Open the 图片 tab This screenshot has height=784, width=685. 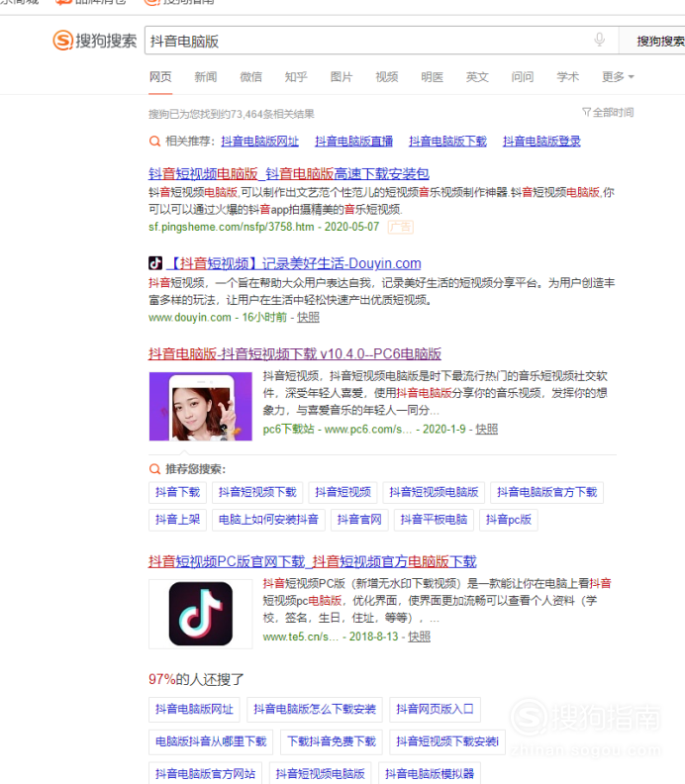(342, 77)
